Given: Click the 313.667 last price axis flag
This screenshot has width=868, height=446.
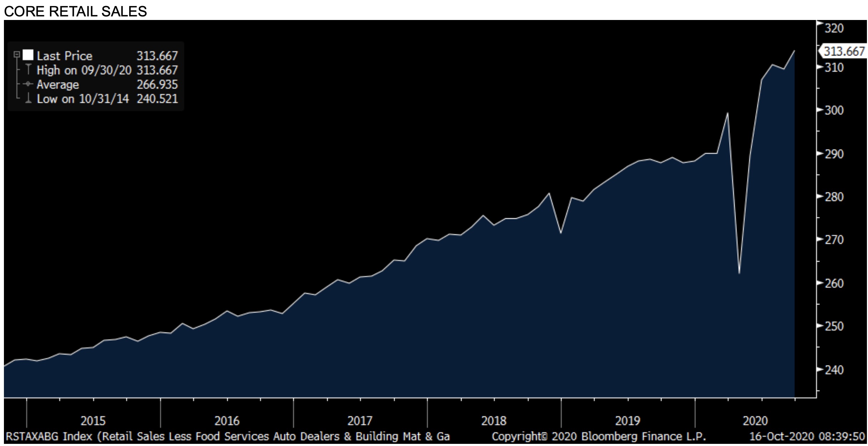Looking at the screenshot, I should pos(844,51).
